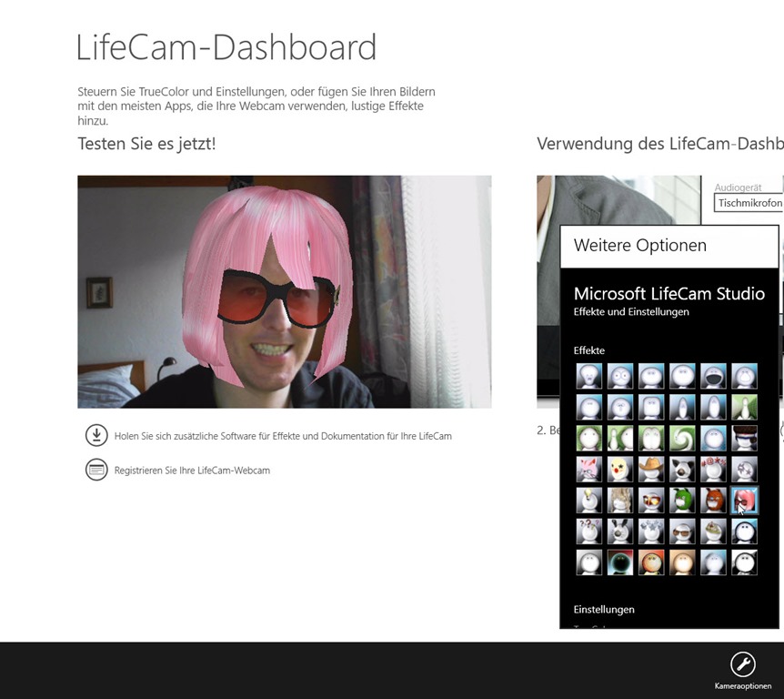Click 'Registrieren Sie Ihre LifeCam-Webcam' link
Viewport: 784px width, 699px height.
pos(192,471)
